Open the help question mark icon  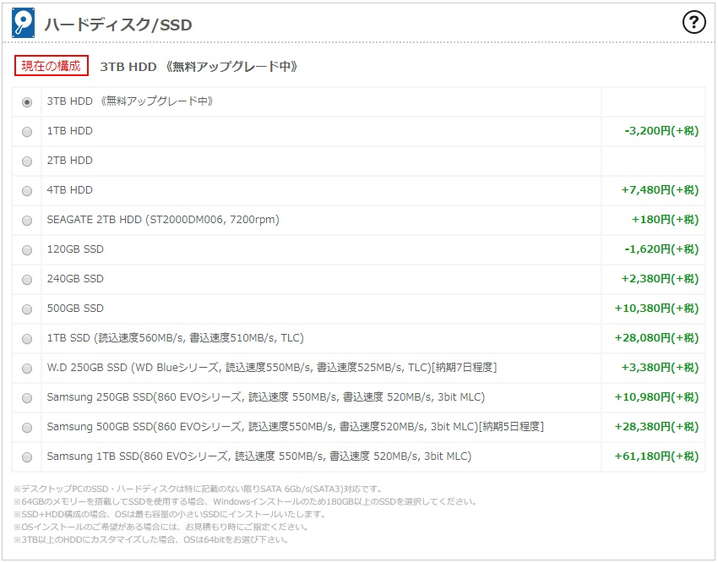click(694, 22)
